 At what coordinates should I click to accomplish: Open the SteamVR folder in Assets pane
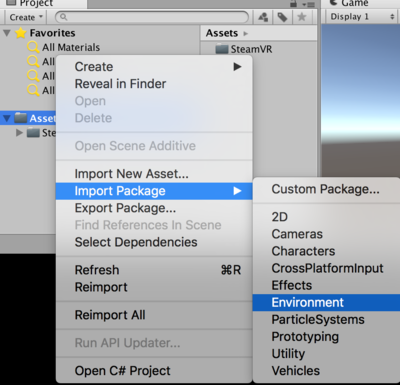pos(251,49)
